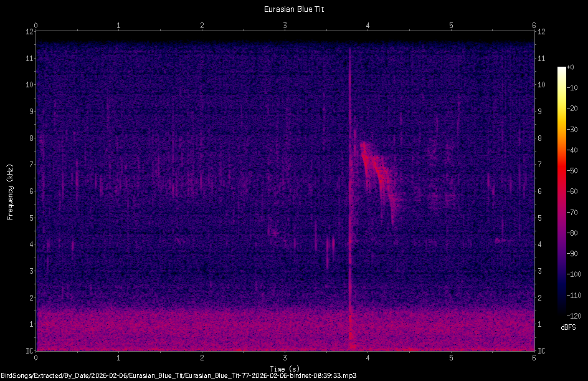Screen dimensions: 588x381
Task: Click the Eurasian Blue Tit title
Action: click(293, 9)
